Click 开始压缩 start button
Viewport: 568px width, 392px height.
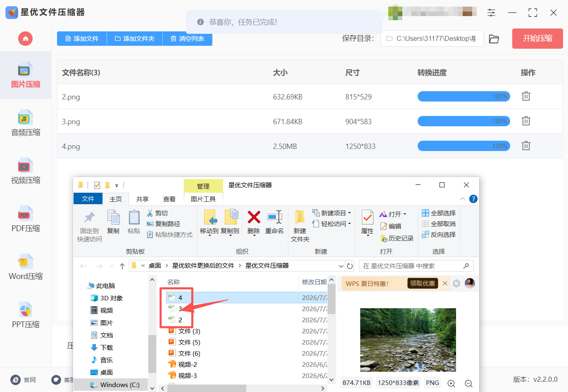point(537,38)
